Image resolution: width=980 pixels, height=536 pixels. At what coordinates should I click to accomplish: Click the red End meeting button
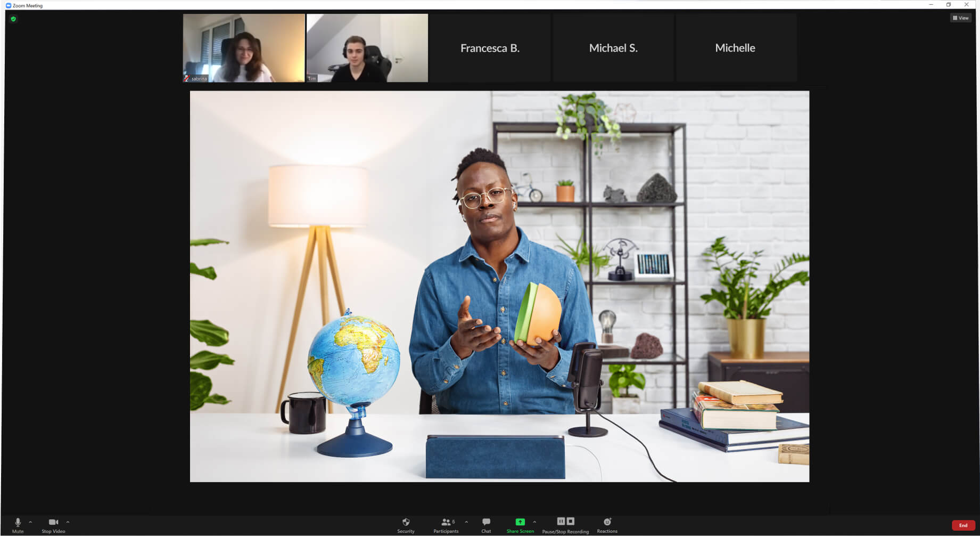(963, 525)
